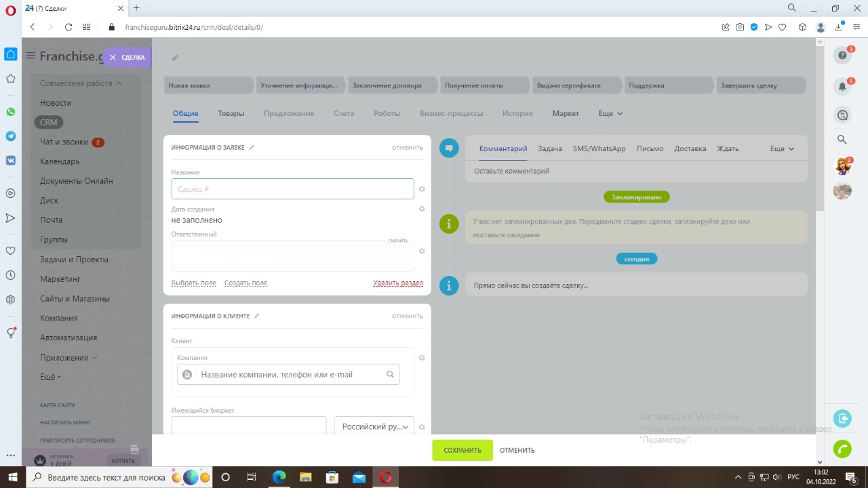Open Microsoft Edge from the taskbar

279,477
